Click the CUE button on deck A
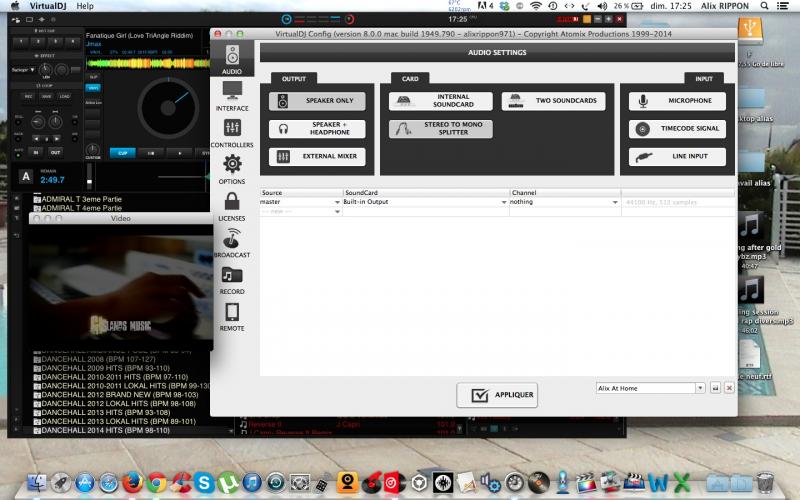Screen dimensions: 800x500 tap(122, 153)
